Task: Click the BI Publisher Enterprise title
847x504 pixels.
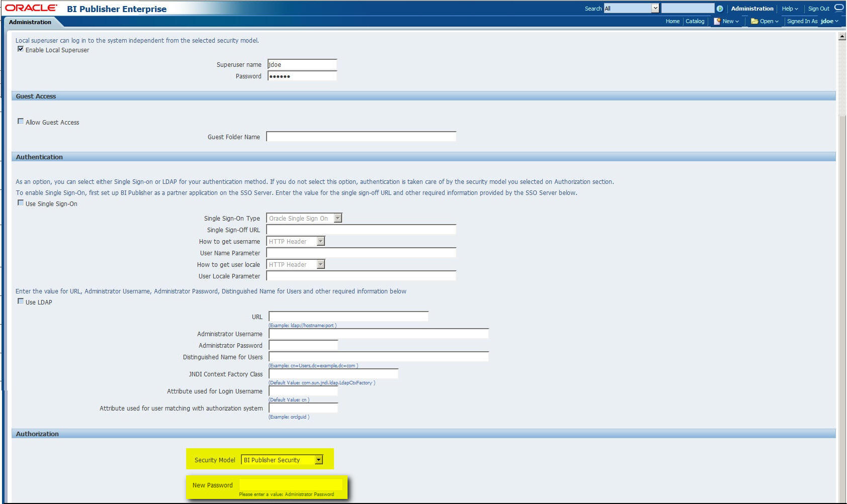Action: pyautogui.click(x=117, y=9)
